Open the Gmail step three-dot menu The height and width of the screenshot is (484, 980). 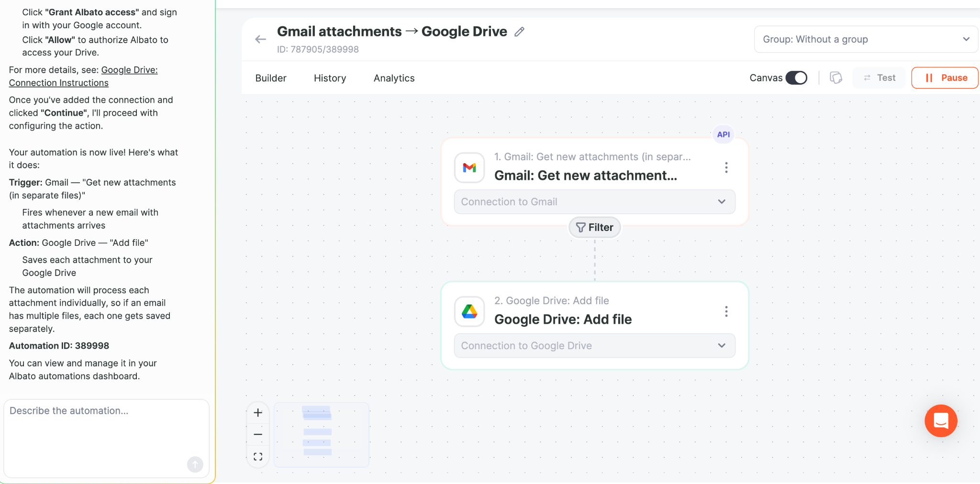click(726, 167)
